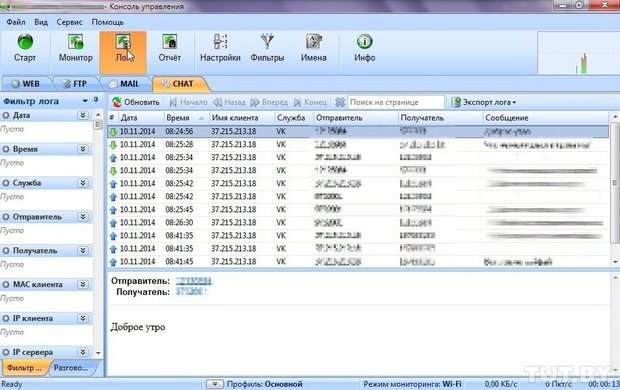Pin the Фильтр лога panel
Viewport: 620px width, 390px height.
96,100
